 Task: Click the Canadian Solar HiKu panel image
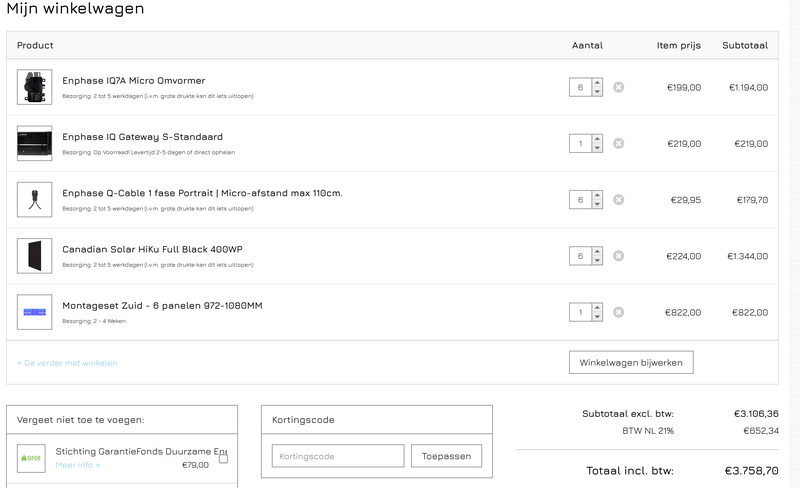pos(34,256)
